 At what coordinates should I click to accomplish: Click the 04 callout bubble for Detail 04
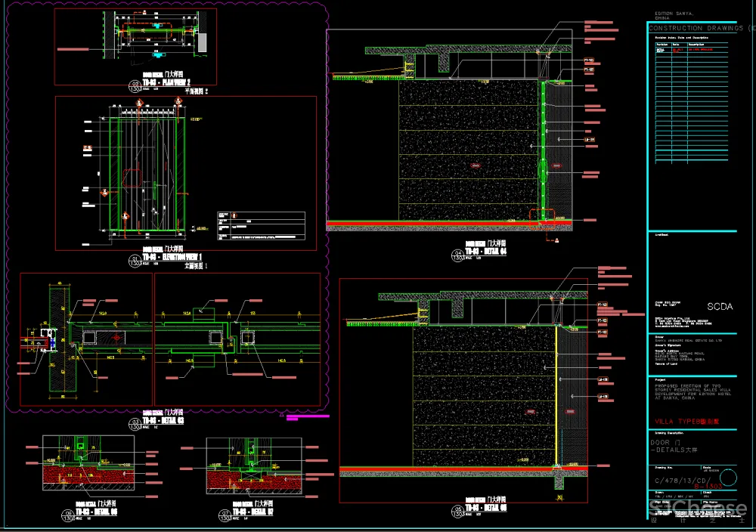pos(457,255)
